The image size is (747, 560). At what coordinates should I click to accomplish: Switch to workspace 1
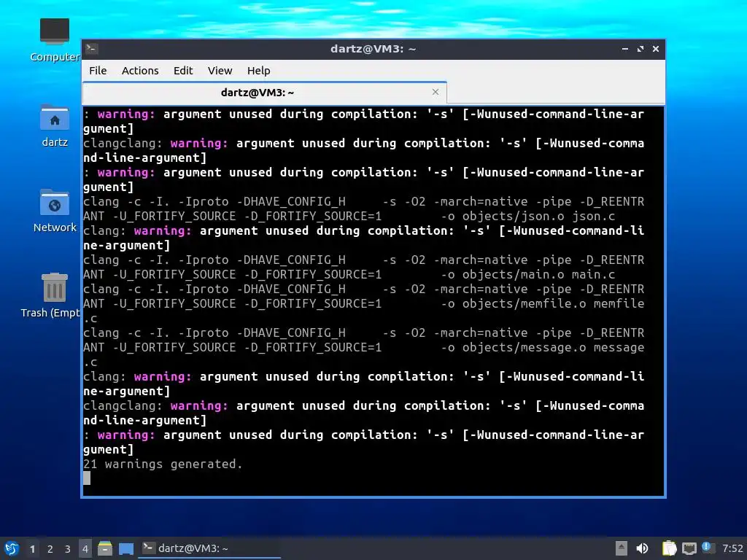32,549
